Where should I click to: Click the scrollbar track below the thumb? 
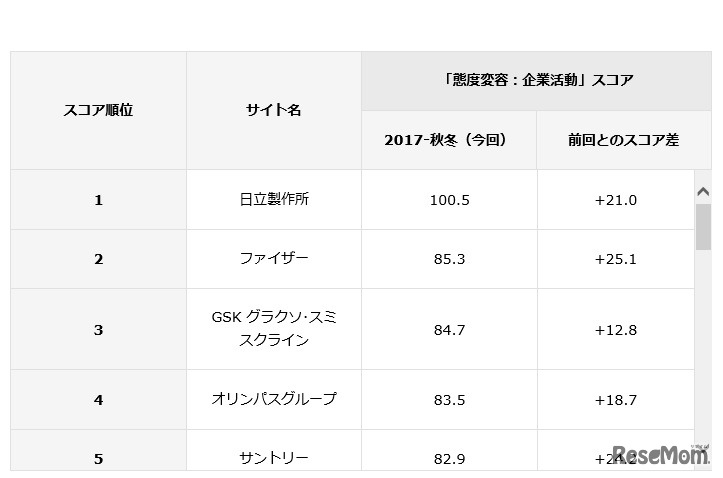703,350
